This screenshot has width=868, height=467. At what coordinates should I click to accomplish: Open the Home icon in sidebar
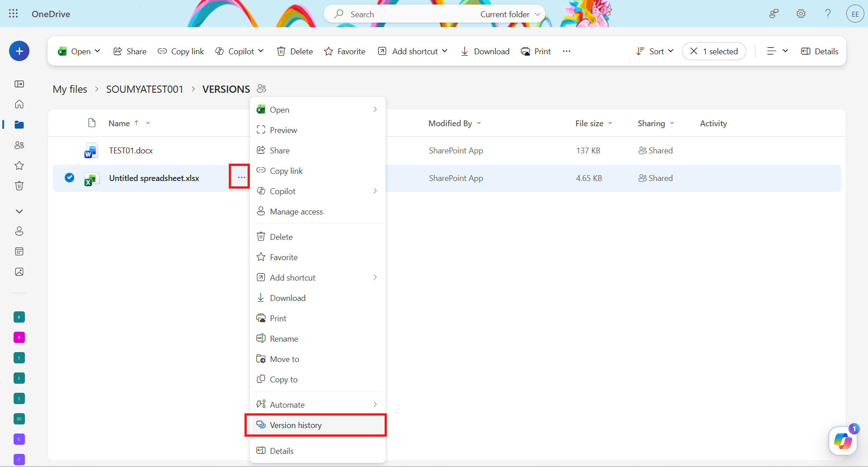click(19, 104)
